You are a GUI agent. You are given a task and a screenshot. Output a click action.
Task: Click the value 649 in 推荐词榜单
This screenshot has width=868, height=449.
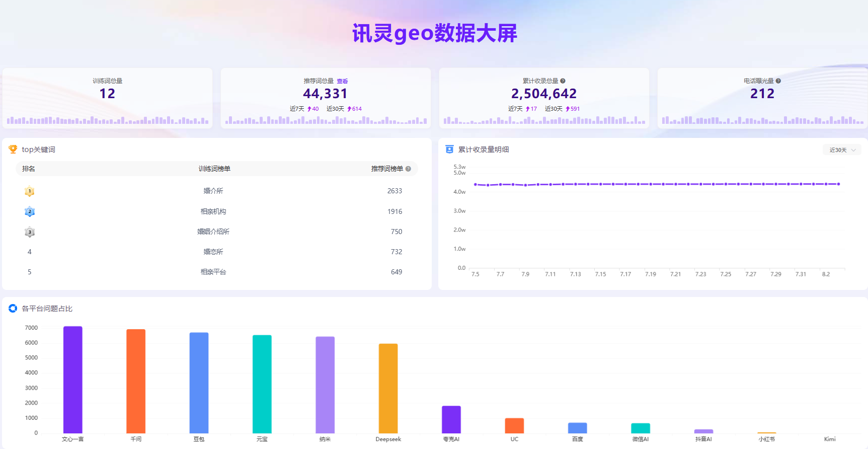click(397, 272)
